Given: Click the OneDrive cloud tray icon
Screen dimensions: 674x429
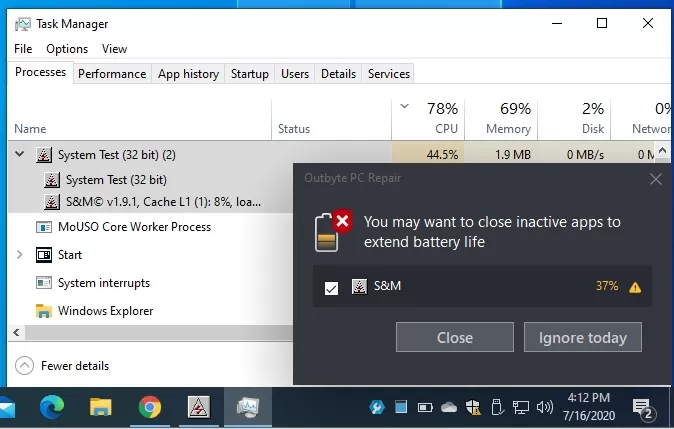Looking at the screenshot, I should pos(449,407).
